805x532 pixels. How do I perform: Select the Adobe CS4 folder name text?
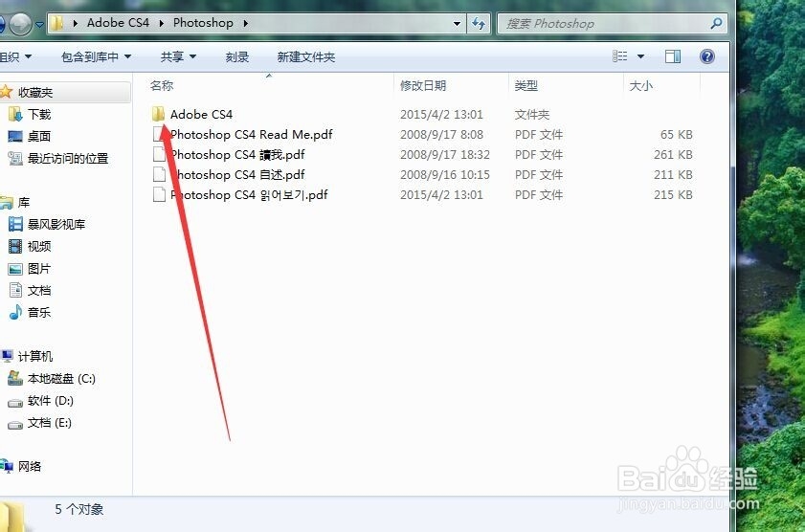(x=201, y=114)
